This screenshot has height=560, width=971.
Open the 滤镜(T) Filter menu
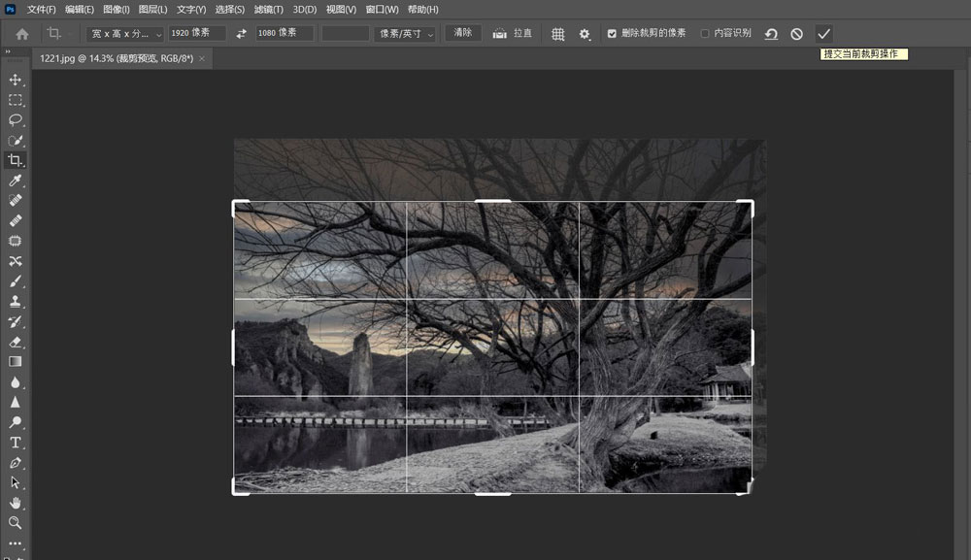(x=268, y=9)
